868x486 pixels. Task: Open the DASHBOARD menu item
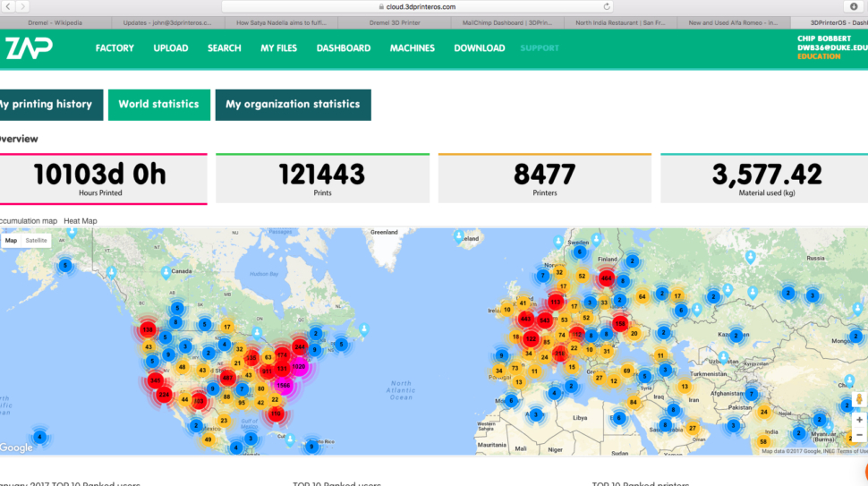point(343,48)
